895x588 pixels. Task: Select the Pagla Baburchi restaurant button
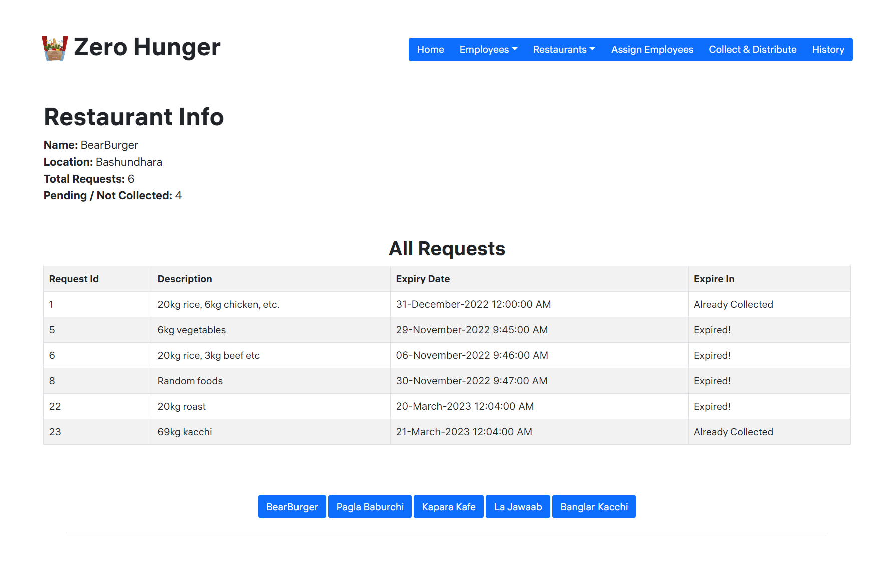click(x=370, y=507)
